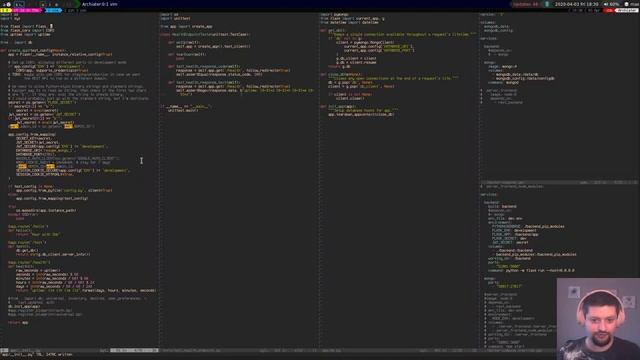The height and width of the screenshot is (360, 640).
Task: Click the volume 60% indicator
Action: click(611, 4)
